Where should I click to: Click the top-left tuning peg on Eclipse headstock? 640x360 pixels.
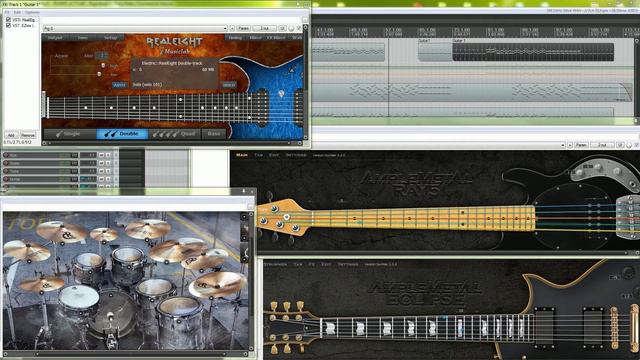[274, 307]
